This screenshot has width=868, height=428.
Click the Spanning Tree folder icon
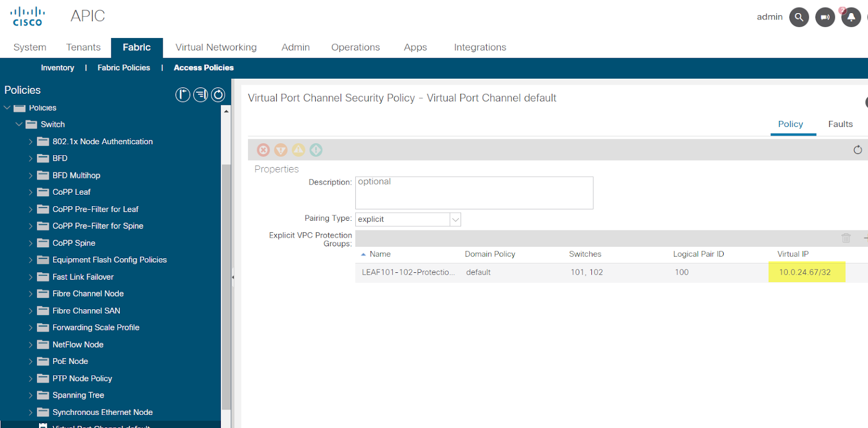[43, 395]
